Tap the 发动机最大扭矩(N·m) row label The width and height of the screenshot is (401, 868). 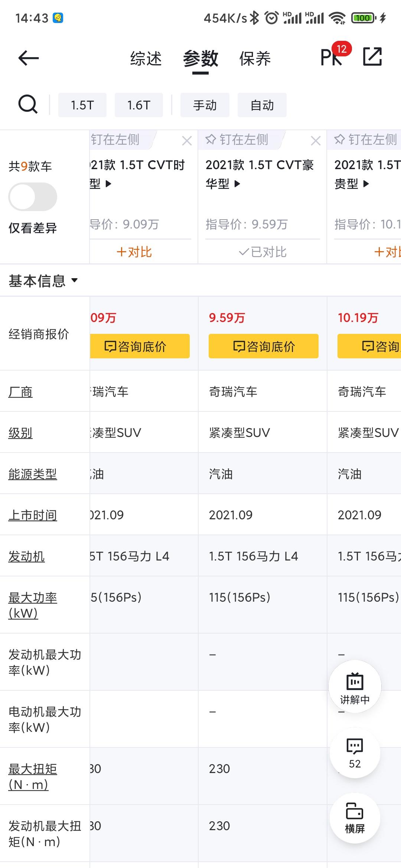pos(45,834)
